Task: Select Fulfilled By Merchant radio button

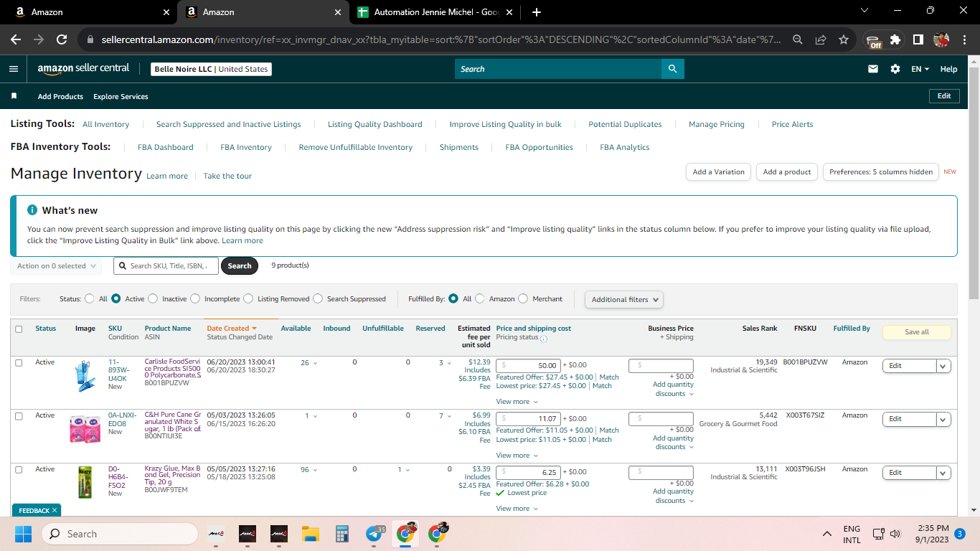Action: (523, 298)
